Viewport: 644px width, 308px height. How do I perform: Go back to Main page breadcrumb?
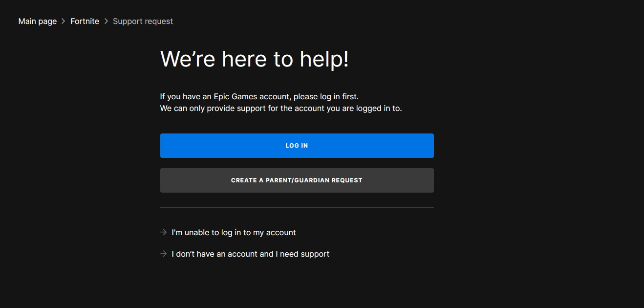coord(38,22)
